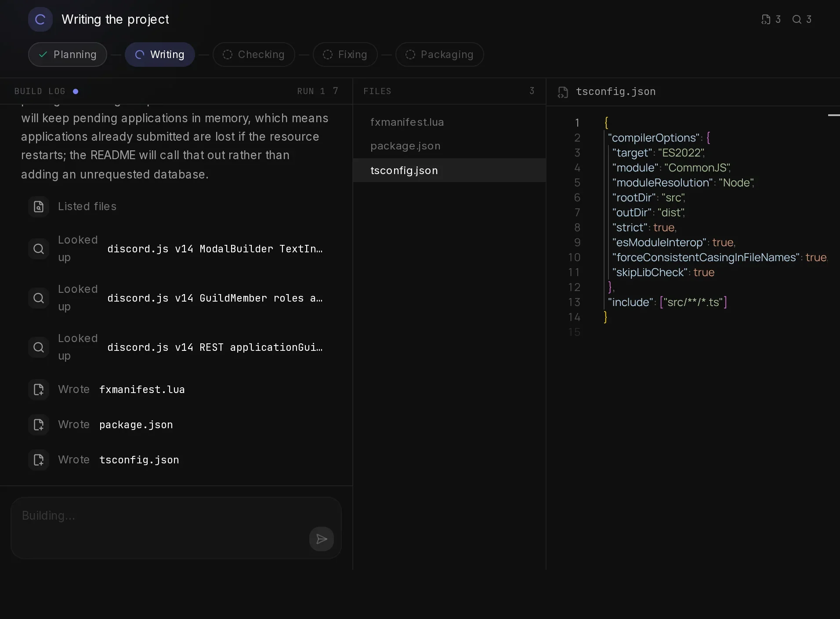This screenshot has height=619, width=840.
Task: Click the Checking stage dashed circle icon
Action: (x=228, y=55)
